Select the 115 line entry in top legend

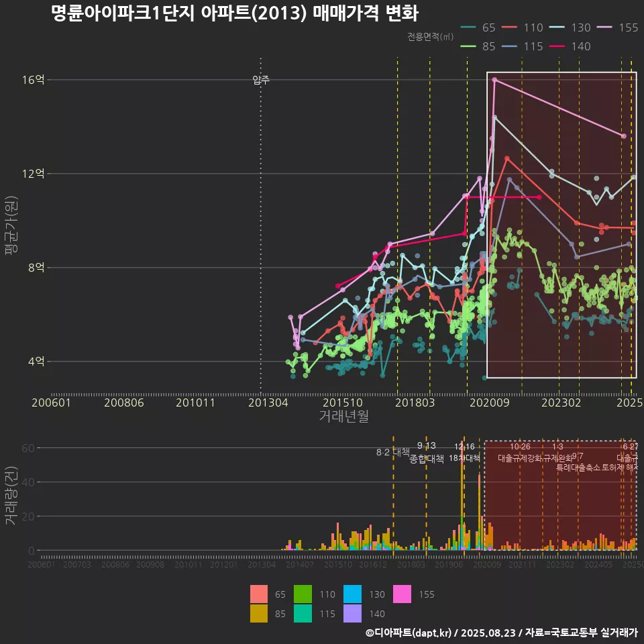click(x=523, y=46)
